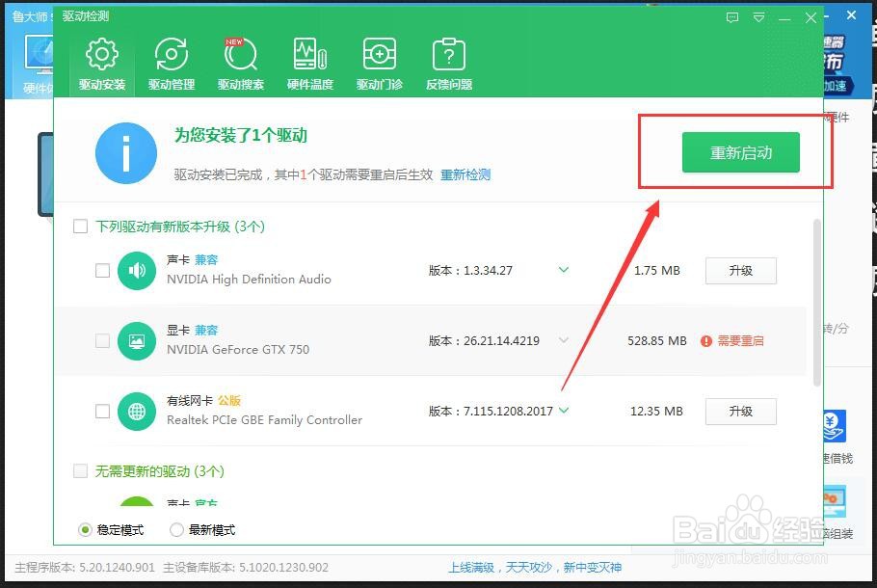Click the NVIDIA GeForce GTX 750 device name
Image resolution: width=877 pixels, height=588 pixels.
238,350
